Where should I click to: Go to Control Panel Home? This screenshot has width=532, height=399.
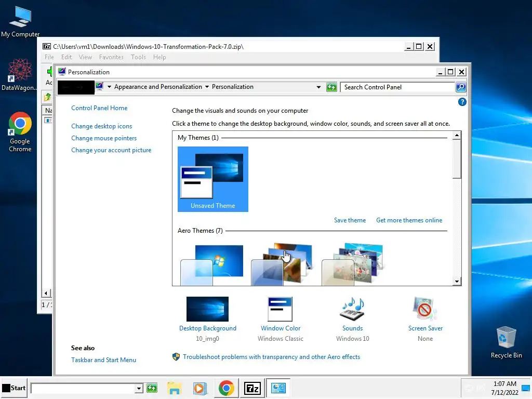(x=99, y=108)
